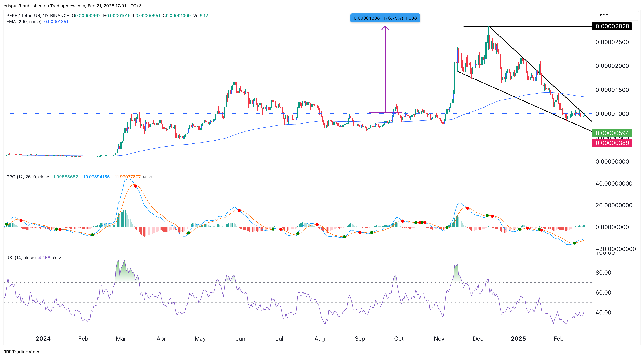Click the 80.00 RSI axis label
This screenshot has width=644, height=358.
pos(603,273)
